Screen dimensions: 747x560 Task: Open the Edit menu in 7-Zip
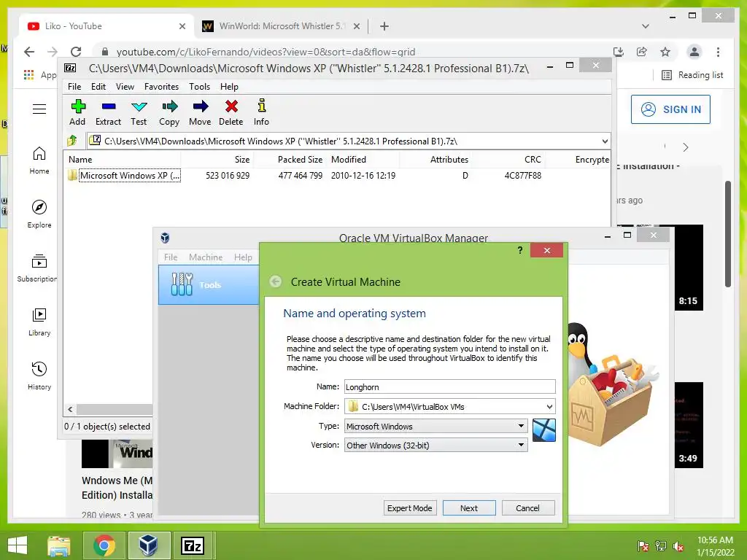pyautogui.click(x=98, y=87)
